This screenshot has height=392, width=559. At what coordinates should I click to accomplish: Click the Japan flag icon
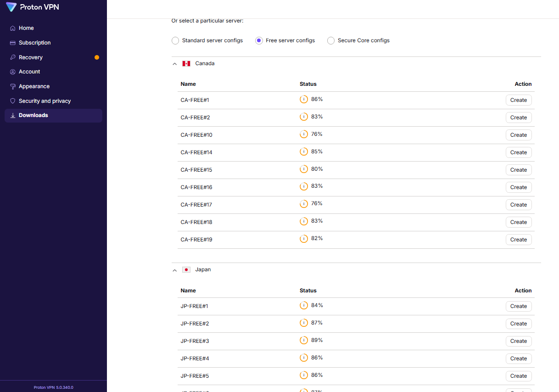pyautogui.click(x=186, y=269)
